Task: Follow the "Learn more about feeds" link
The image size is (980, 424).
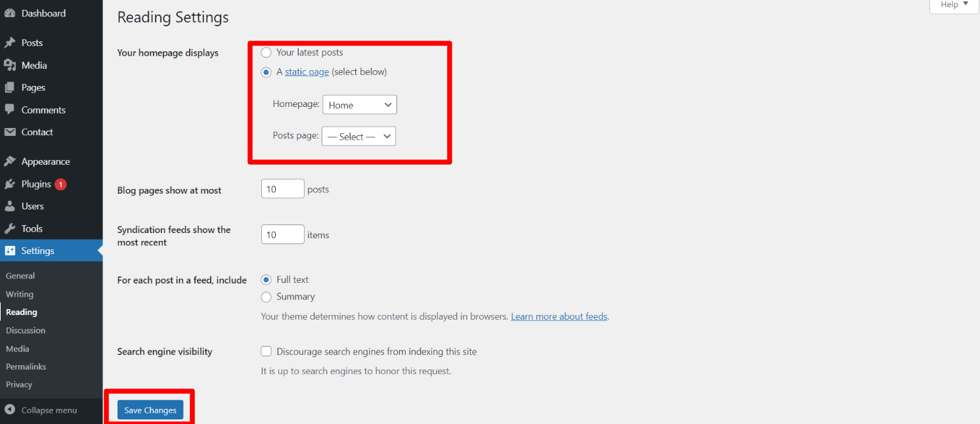Action: (559, 316)
